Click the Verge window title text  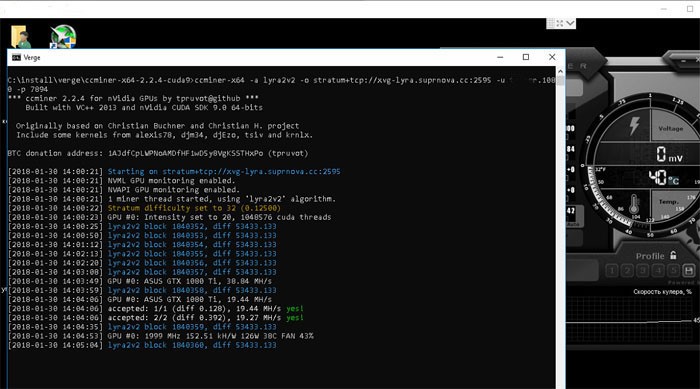pyautogui.click(x=32, y=58)
